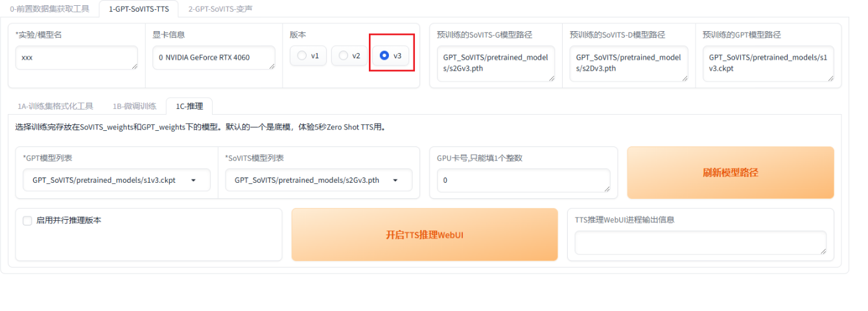The image size is (868, 311).
Task: Enable the 启用并行推理版本 checkbox
Action: [27, 220]
